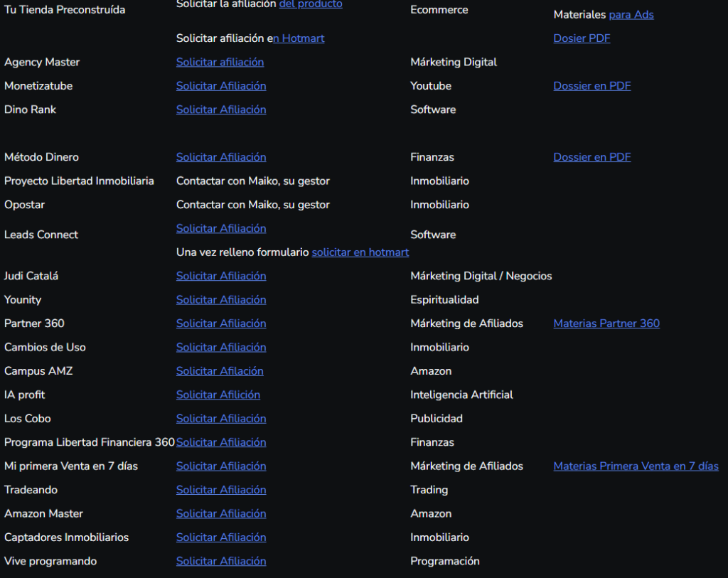Select the 'Amazon Master' product name
Viewport: 728px width, 578px height.
[43, 514]
